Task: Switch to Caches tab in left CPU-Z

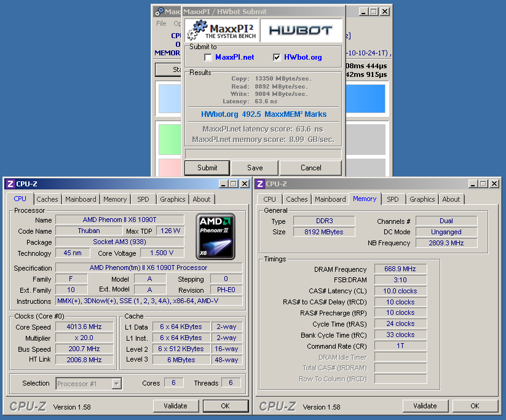Action: [47, 199]
